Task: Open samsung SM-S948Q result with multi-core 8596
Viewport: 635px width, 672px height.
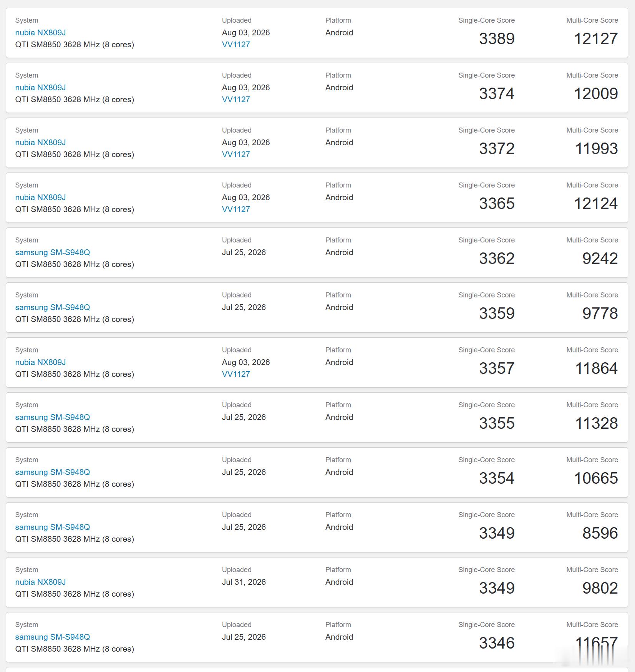Action: point(53,527)
